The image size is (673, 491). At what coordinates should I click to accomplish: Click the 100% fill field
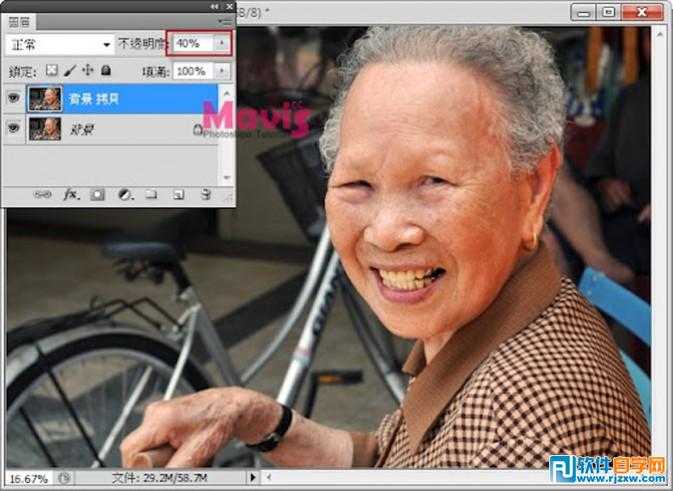coord(193,71)
